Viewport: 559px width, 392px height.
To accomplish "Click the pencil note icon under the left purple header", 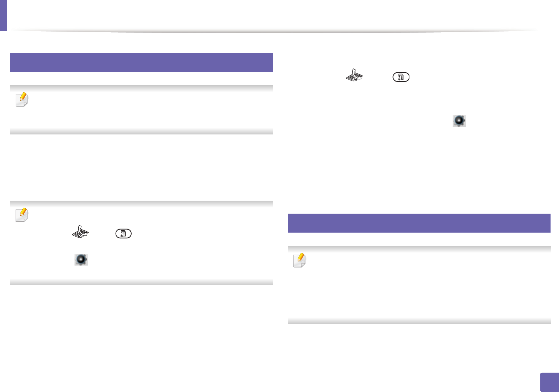I will click(22, 99).
